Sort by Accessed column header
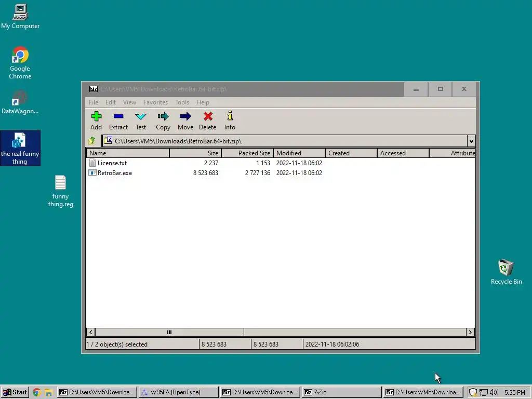Viewport: 532px width, 399px height. tap(403, 153)
